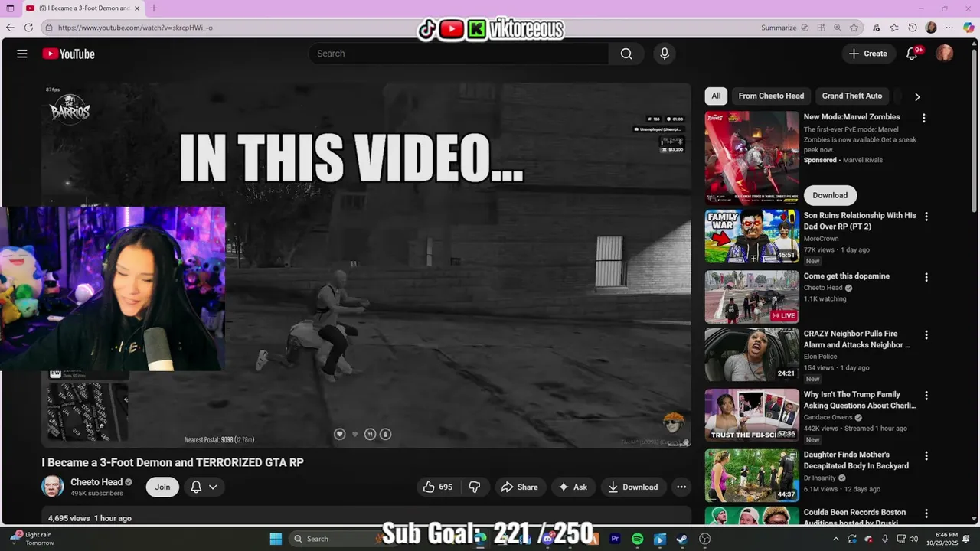Screen dimensions: 980x551
Task: Open options for Trump Family video
Action: point(926,396)
